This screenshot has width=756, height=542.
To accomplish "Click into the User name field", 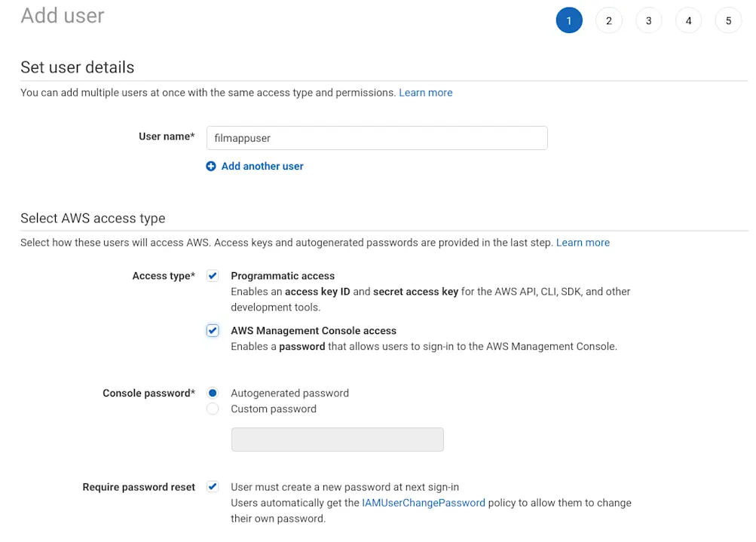I will 376,138.
